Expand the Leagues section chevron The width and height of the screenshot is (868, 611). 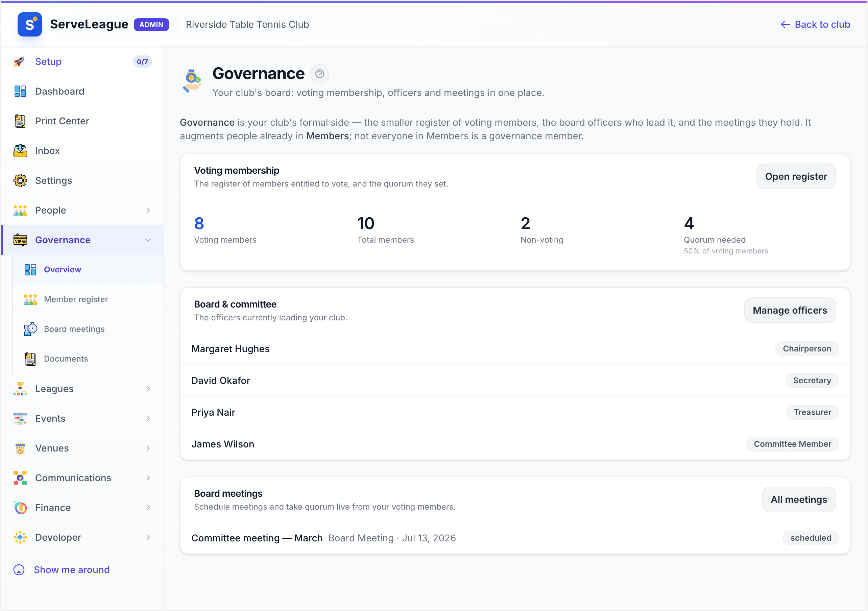(x=148, y=389)
